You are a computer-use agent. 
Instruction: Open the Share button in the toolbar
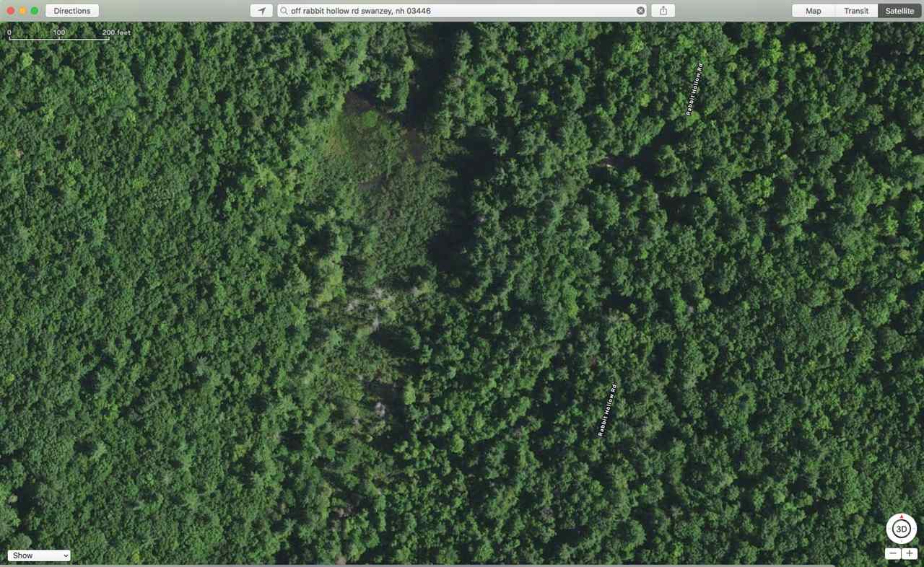coord(663,11)
